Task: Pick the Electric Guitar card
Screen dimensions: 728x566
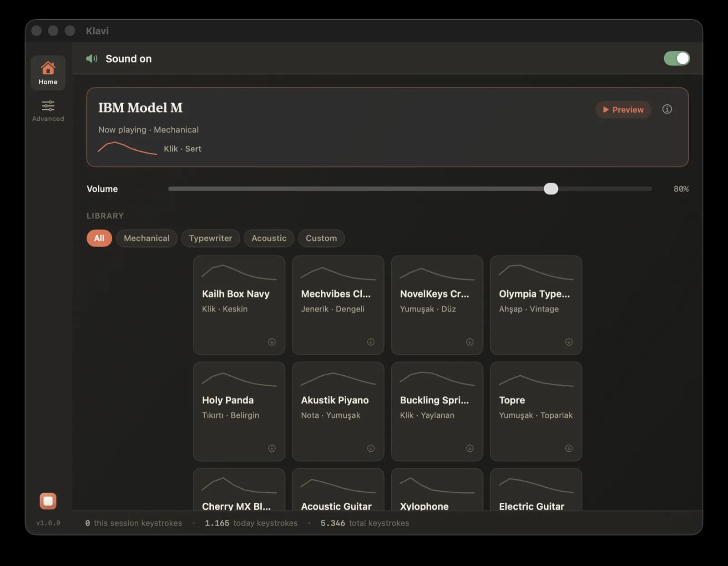Action: (x=536, y=490)
